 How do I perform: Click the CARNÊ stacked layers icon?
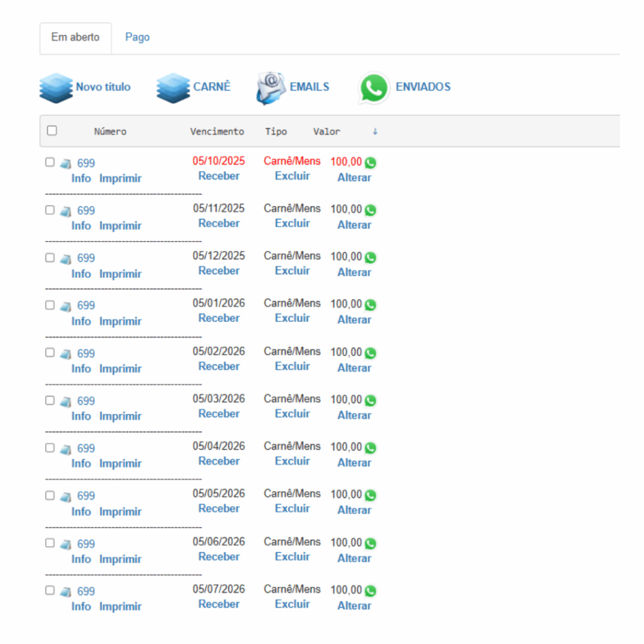pyautogui.click(x=173, y=88)
